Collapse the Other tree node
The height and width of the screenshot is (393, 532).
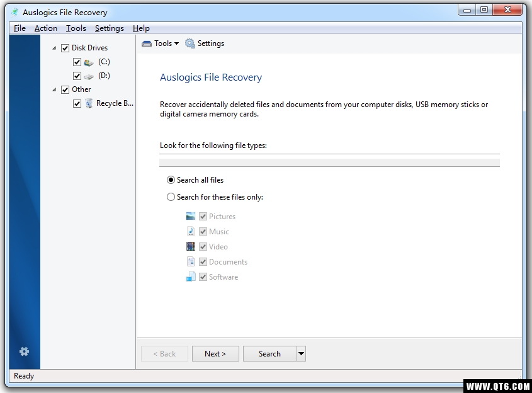pyautogui.click(x=54, y=89)
